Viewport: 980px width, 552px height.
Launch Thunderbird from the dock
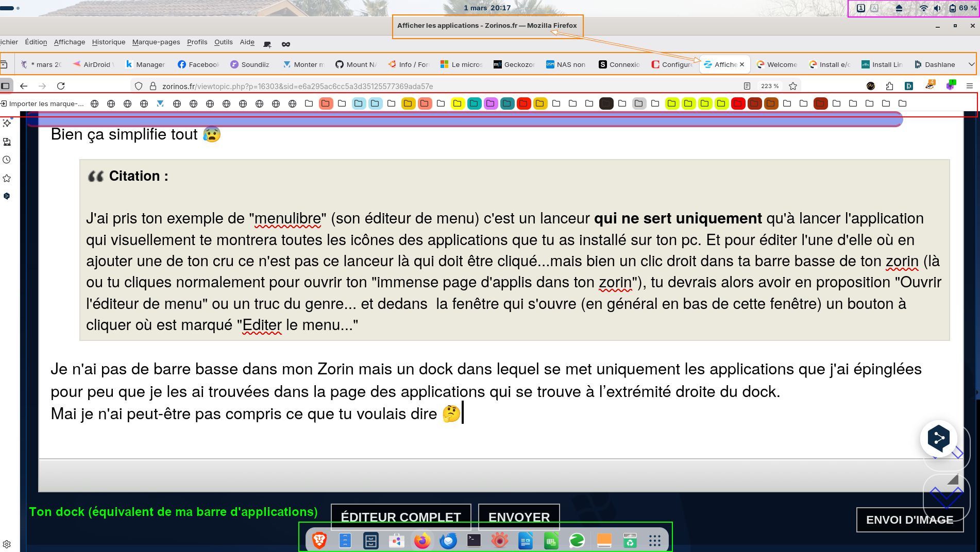(448, 540)
